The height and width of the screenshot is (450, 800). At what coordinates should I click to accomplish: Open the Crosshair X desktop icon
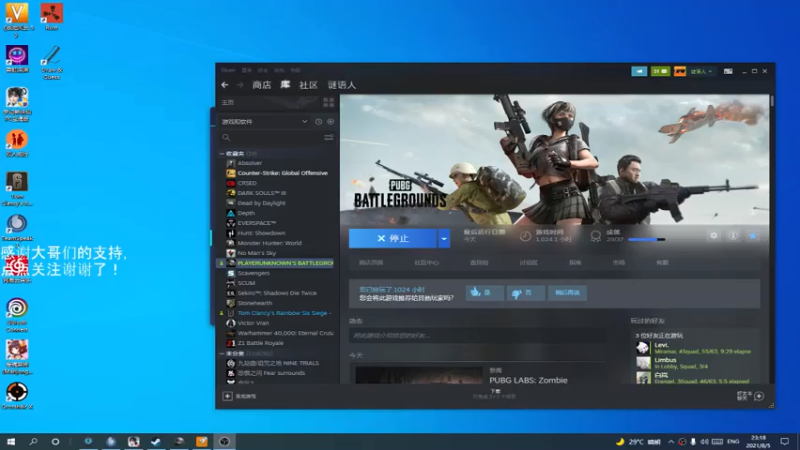pos(17,396)
